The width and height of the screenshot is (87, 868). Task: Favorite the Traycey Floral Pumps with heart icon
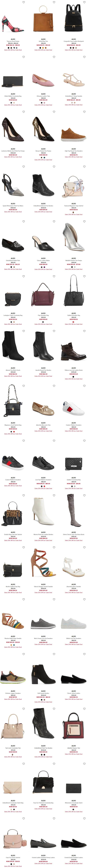pyautogui.click(x=24, y=2)
